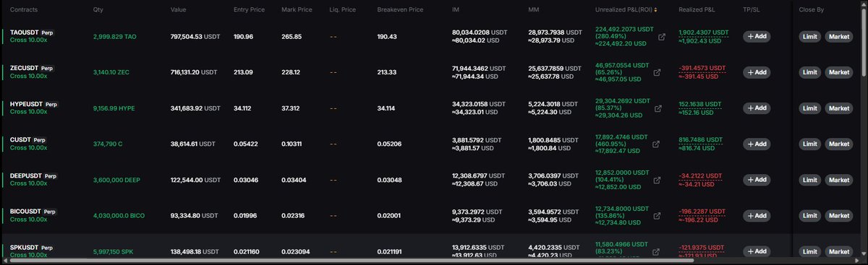Screen dimensions: 868x265
Task: Close CUSDT position by Market
Action: coord(839,144)
